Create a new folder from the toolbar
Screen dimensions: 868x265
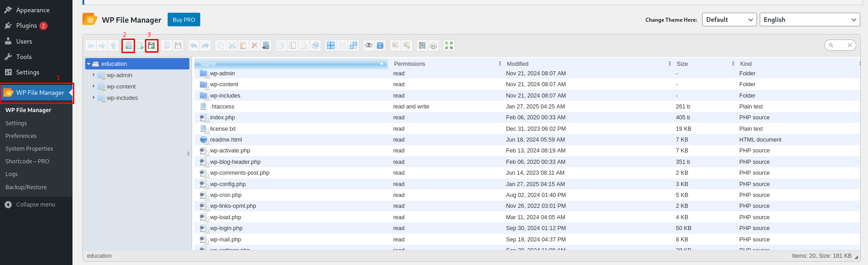click(128, 45)
